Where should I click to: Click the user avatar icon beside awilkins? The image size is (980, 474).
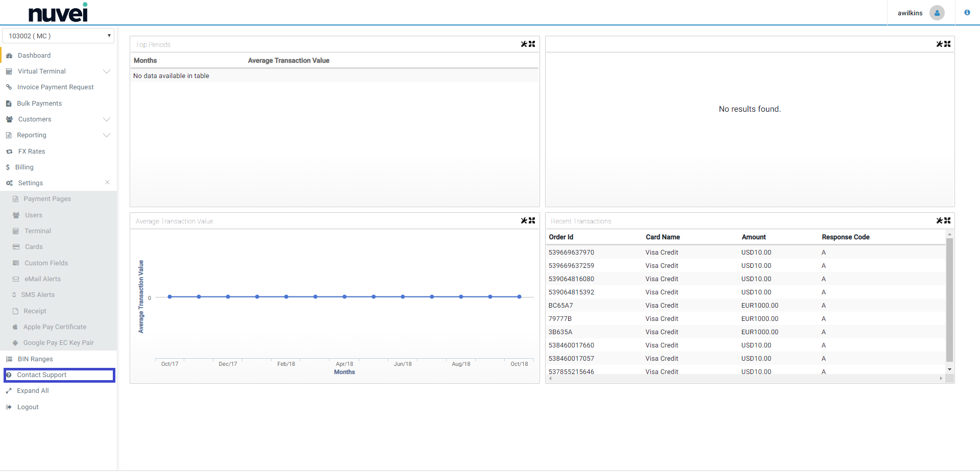point(937,13)
